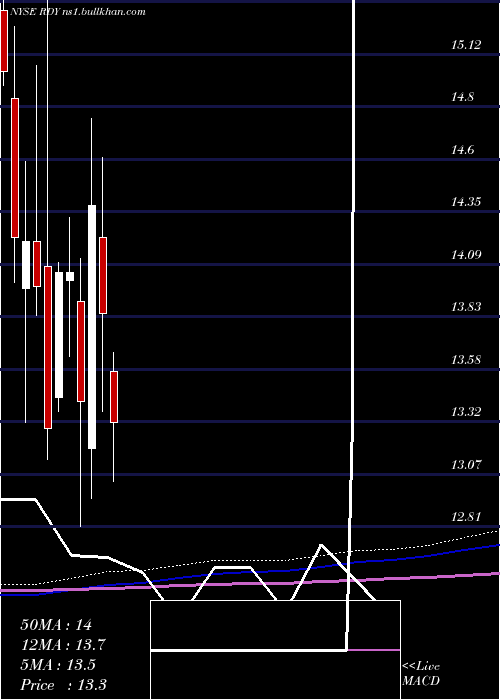Click the small white doji candle near 14.09
The image size is (500, 700).
point(70,276)
